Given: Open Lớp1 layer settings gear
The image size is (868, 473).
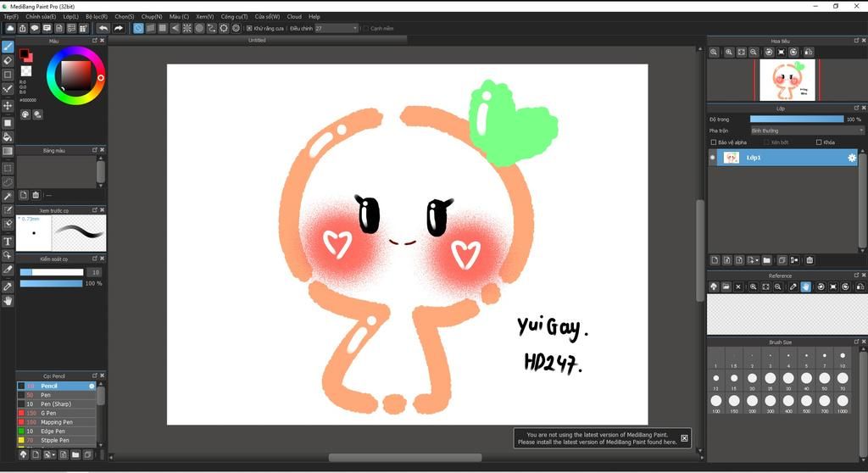Looking at the screenshot, I should 852,158.
